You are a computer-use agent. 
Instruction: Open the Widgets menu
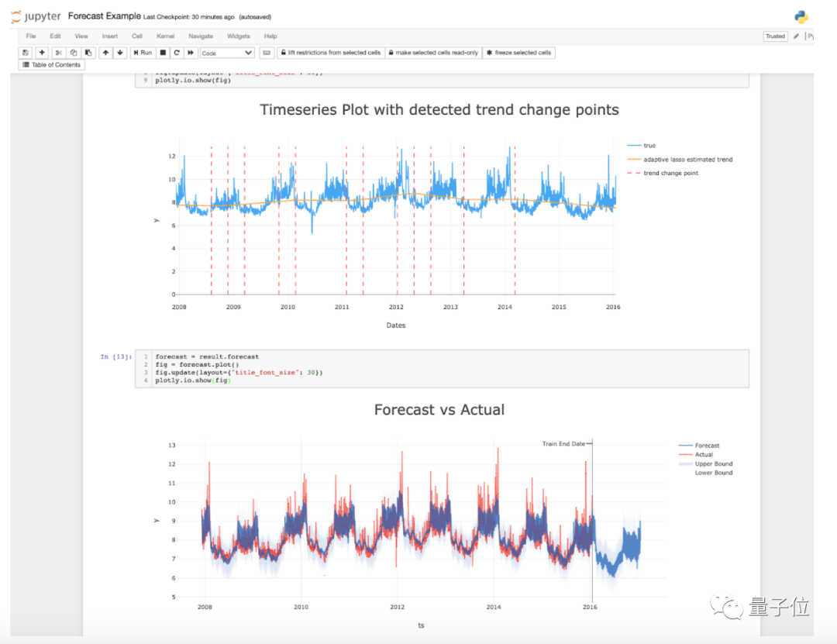[x=239, y=36]
